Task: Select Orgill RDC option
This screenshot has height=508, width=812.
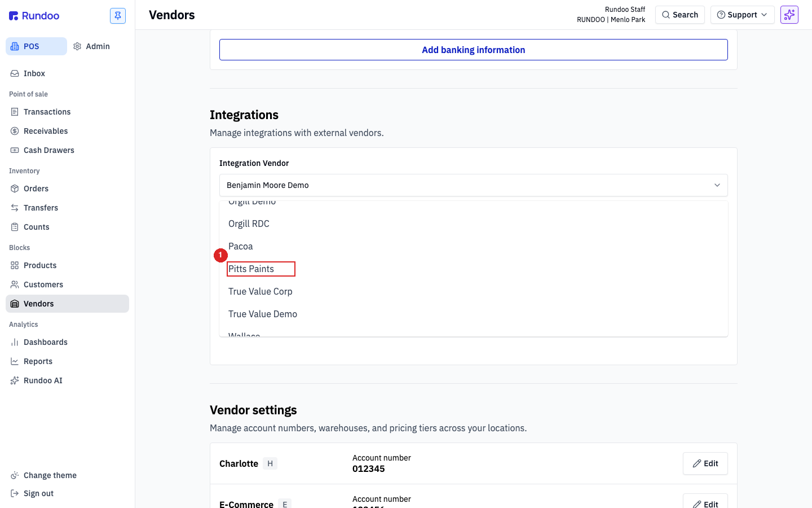Action: click(474, 224)
